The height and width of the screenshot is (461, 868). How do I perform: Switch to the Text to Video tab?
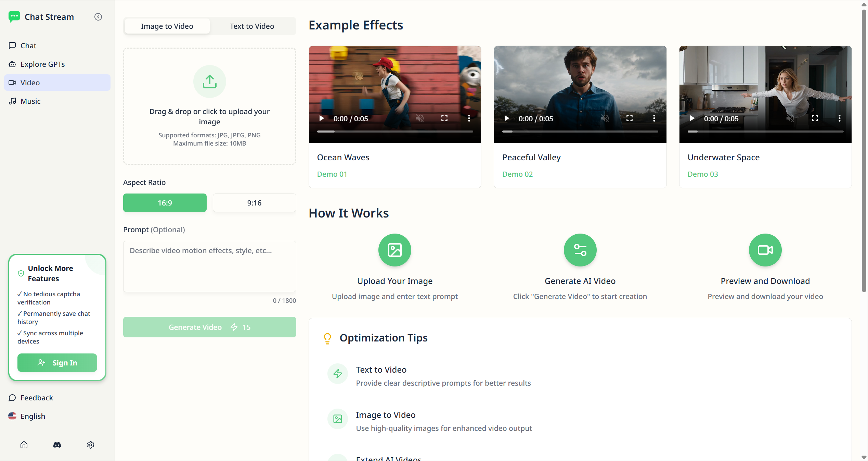pyautogui.click(x=252, y=26)
